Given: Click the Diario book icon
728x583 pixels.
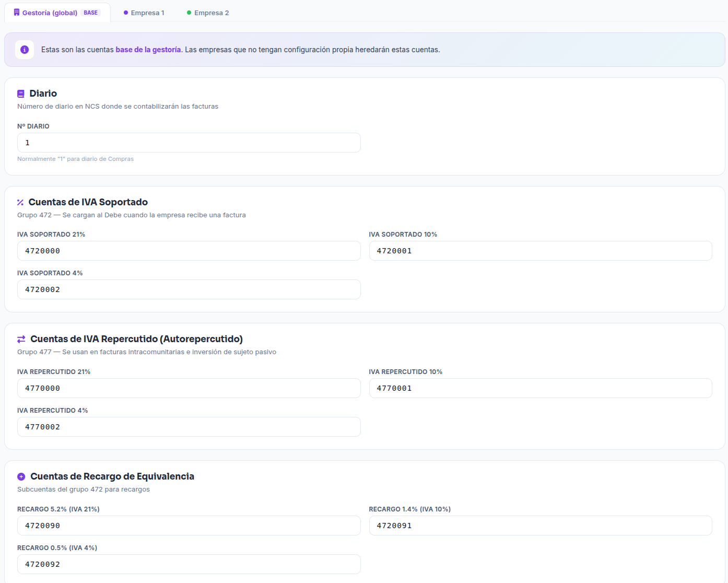Looking at the screenshot, I should pos(21,94).
